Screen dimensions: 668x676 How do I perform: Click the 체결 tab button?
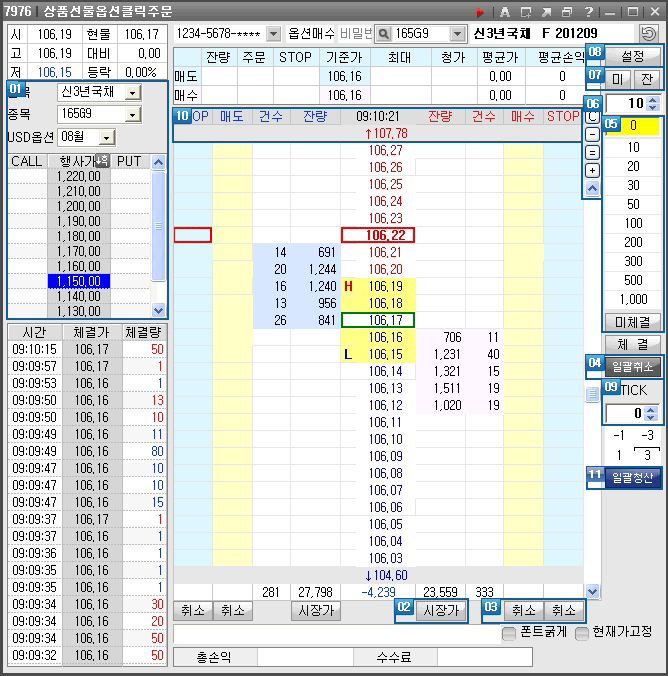633,344
